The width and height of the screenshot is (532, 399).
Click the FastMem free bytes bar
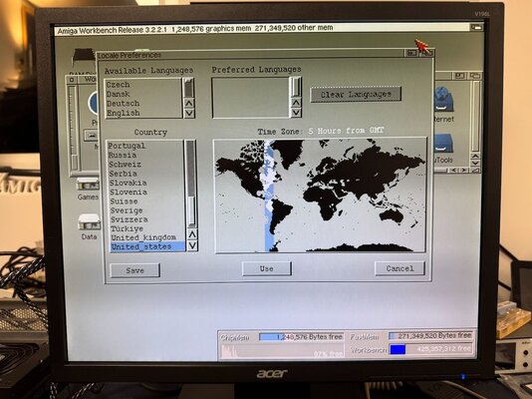tap(431, 335)
